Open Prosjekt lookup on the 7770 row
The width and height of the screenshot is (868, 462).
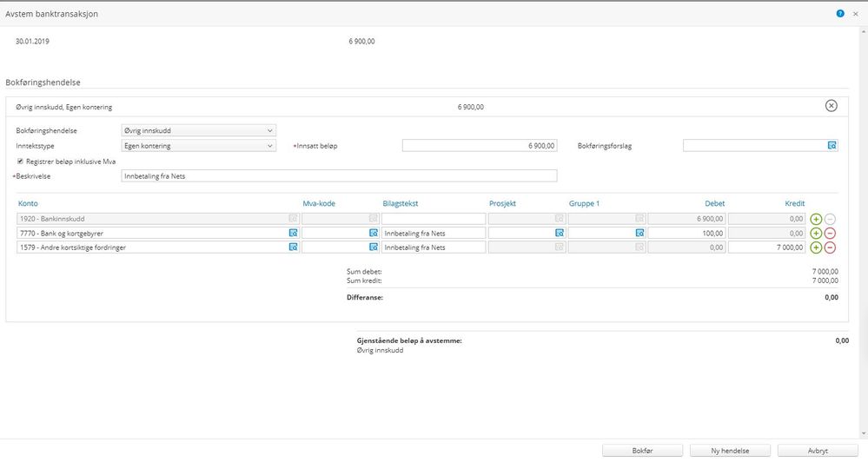point(555,234)
